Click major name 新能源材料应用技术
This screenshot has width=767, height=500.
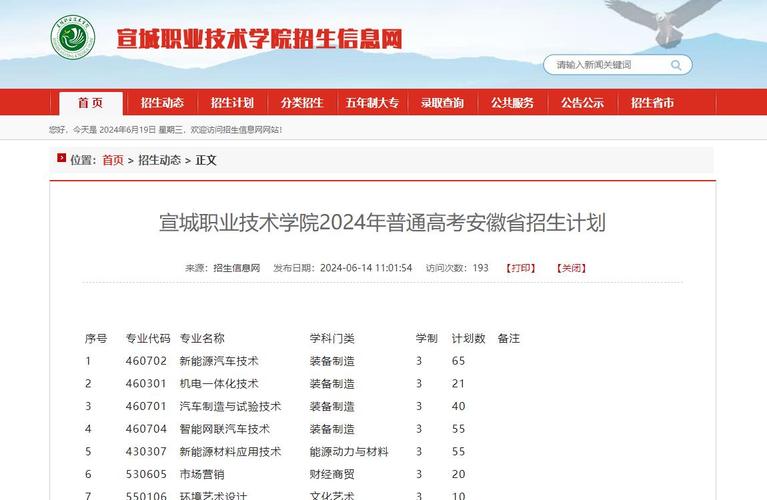click(230, 452)
